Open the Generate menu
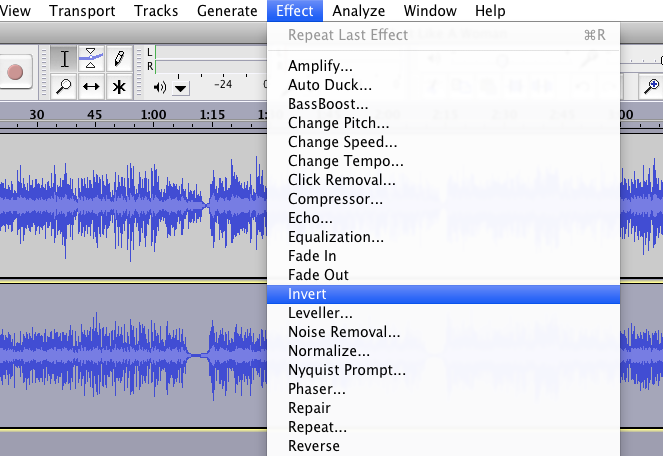 pos(227,11)
